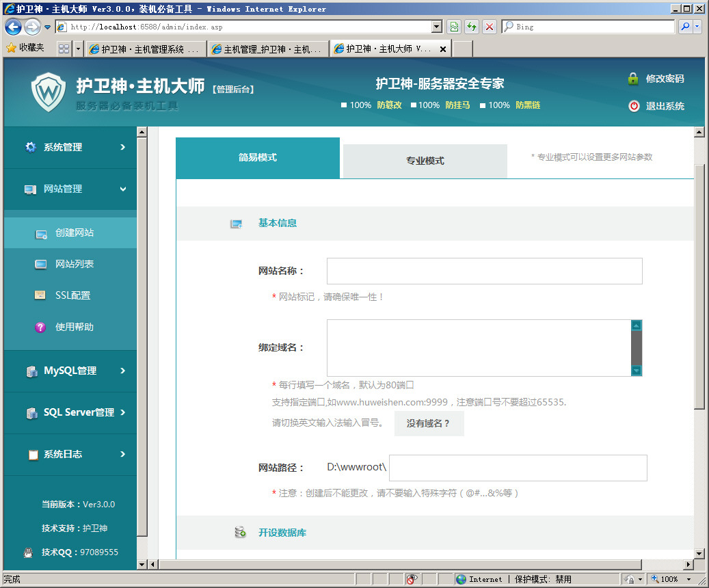Viewport: 709px width, 588px height.
Task: Click the 网站名称 input field
Action: 484,271
